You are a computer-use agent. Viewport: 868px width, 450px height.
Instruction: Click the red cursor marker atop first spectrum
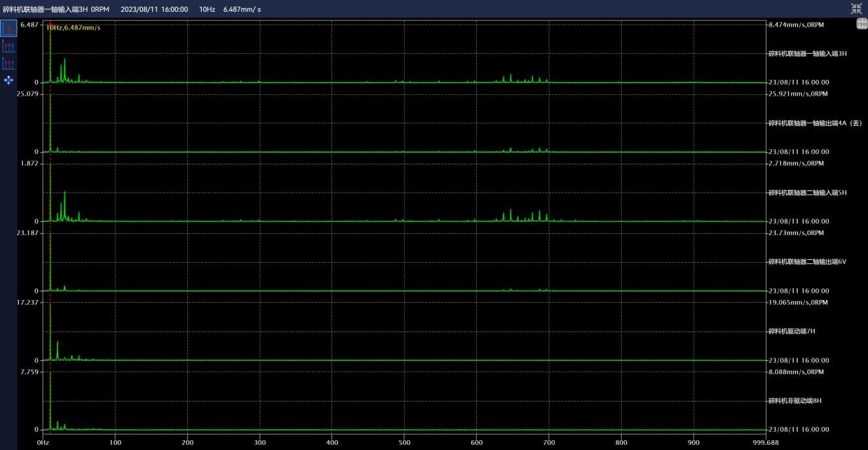pos(50,24)
